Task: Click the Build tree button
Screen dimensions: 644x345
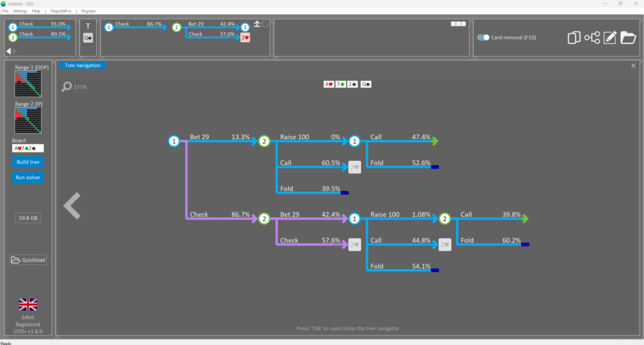Action: coord(28,162)
